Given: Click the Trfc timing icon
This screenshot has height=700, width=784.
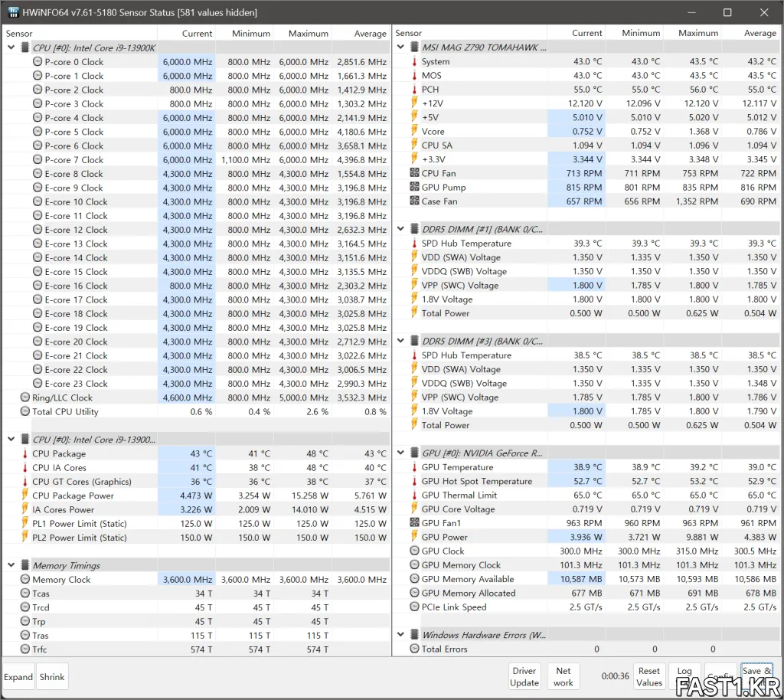Looking at the screenshot, I should tap(25, 649).
